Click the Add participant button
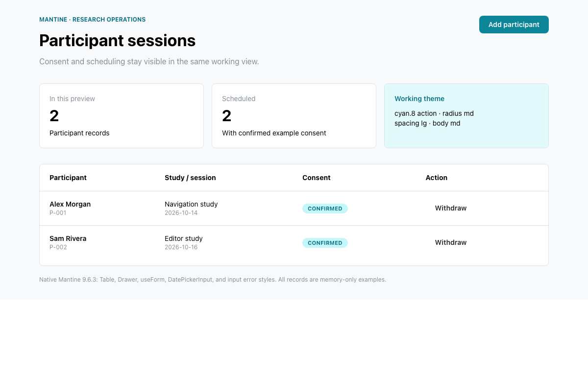The width and height of the screenshot is (588, 368). coord(514,25)
